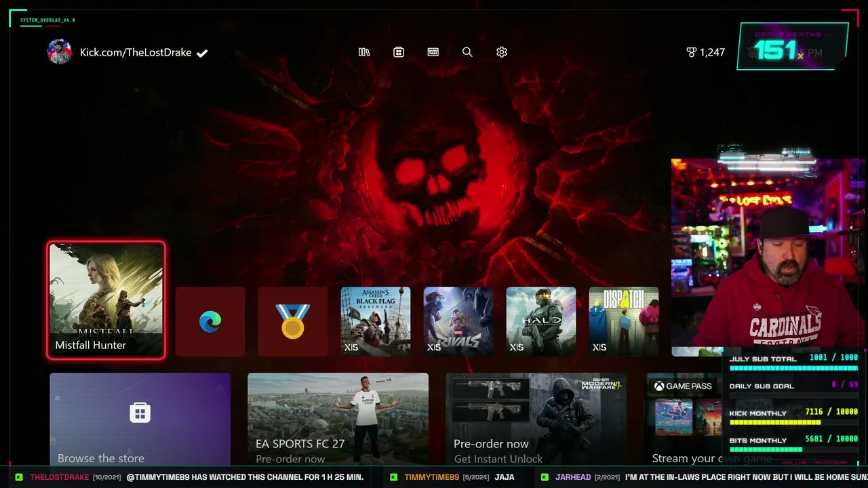Image resolution: width=868 pixels, height=488 pixels.
Task: Click the Search magnifier icon
Action: [467, 52]
